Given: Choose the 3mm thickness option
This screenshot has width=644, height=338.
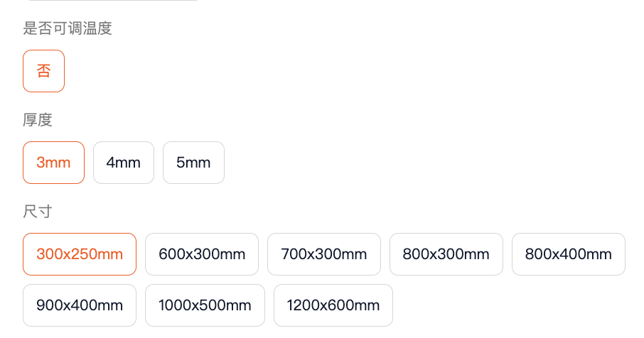Looking at the screenshot, I should click(53, 163).
